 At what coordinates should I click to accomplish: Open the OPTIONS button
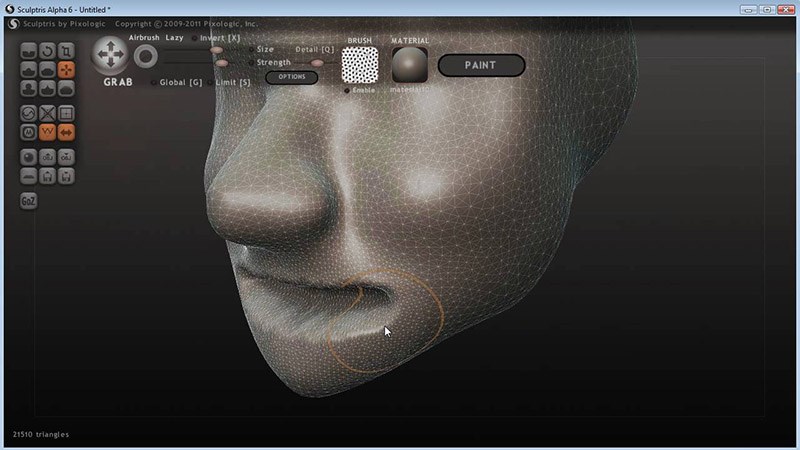click(291, 77)
